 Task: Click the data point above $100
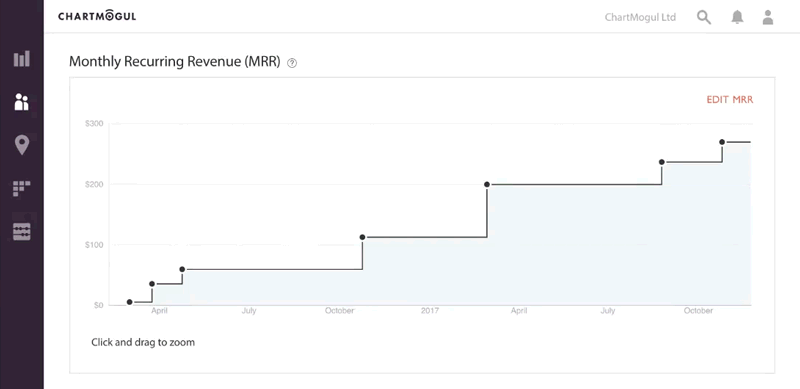(x=362, y=237)
